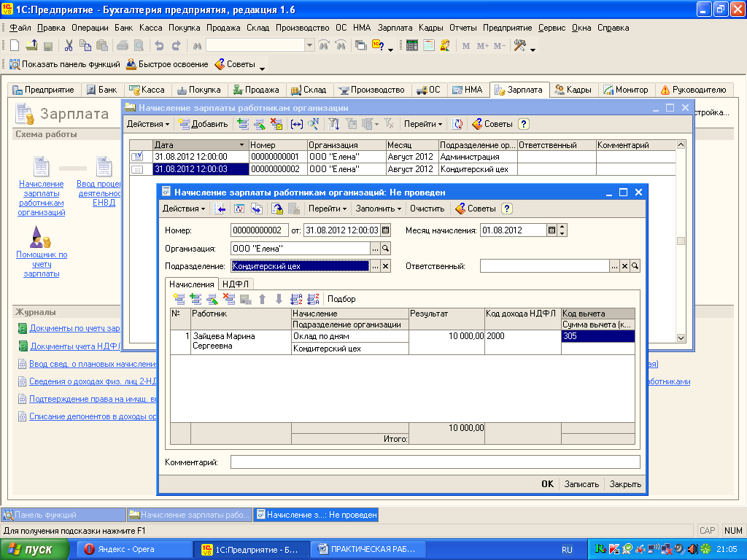
Task: Open the calendar icon in main toolbar
Action: click(x=429, y=46)
